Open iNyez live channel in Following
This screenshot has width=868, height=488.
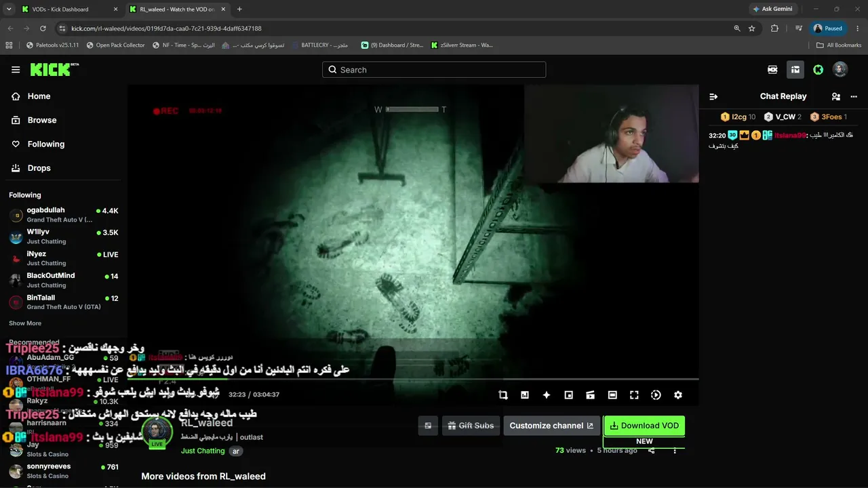[x=64, y=258]
